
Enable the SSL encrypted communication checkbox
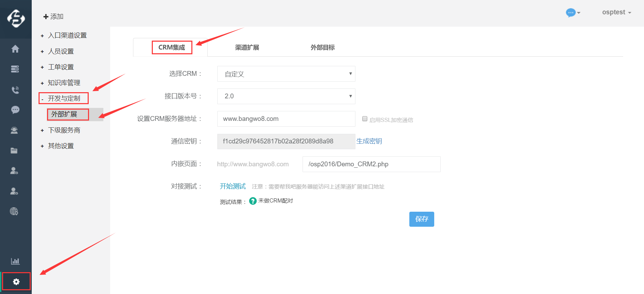click(365, 119)
